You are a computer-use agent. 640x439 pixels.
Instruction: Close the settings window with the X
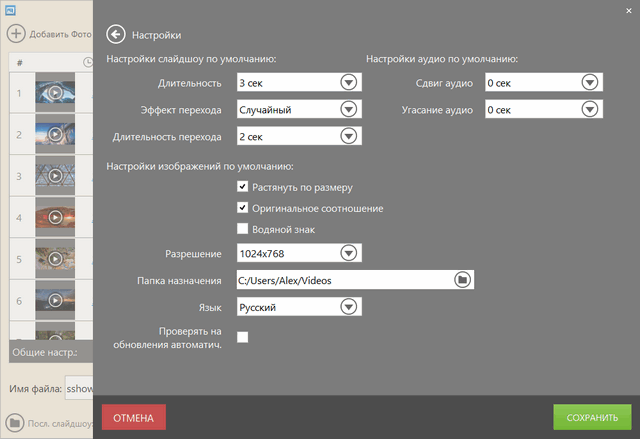pyautogui.click(x=629, y=11)
